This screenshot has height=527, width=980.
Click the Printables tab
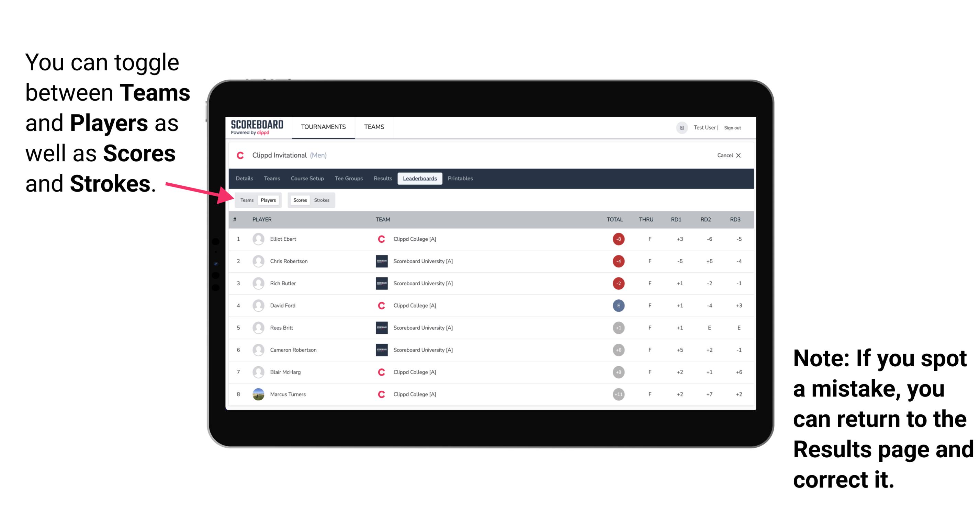point(461,179)
